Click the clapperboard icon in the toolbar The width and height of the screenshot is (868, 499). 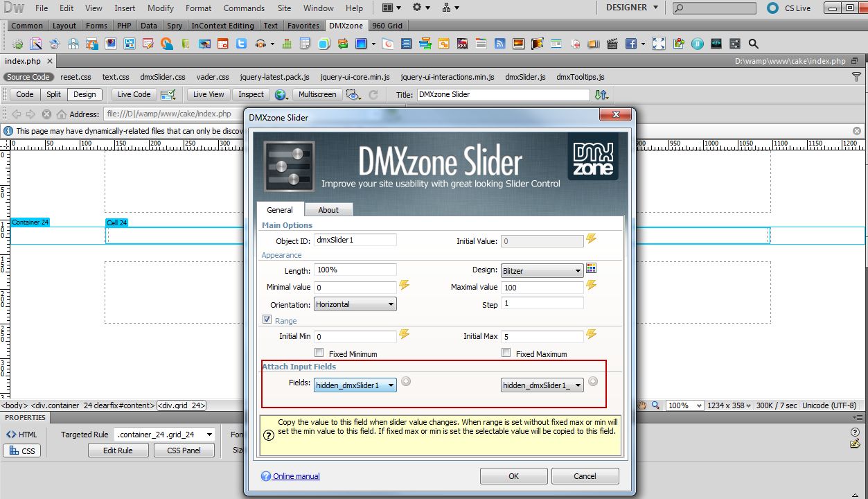(x=612, y=44)
